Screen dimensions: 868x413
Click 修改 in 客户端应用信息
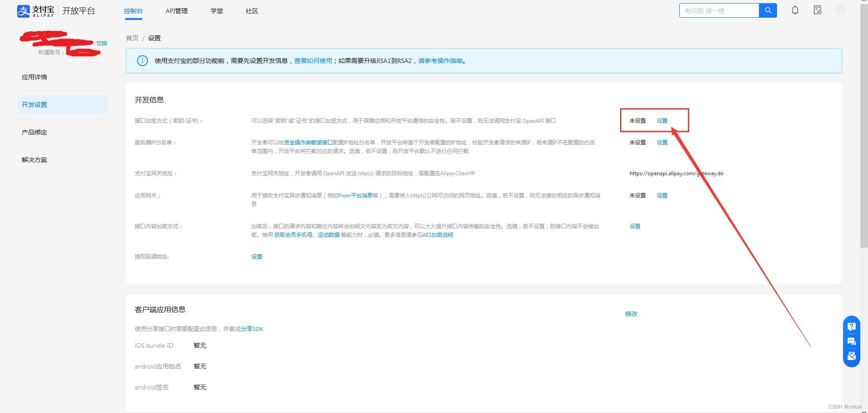click(x=631, y=314)
